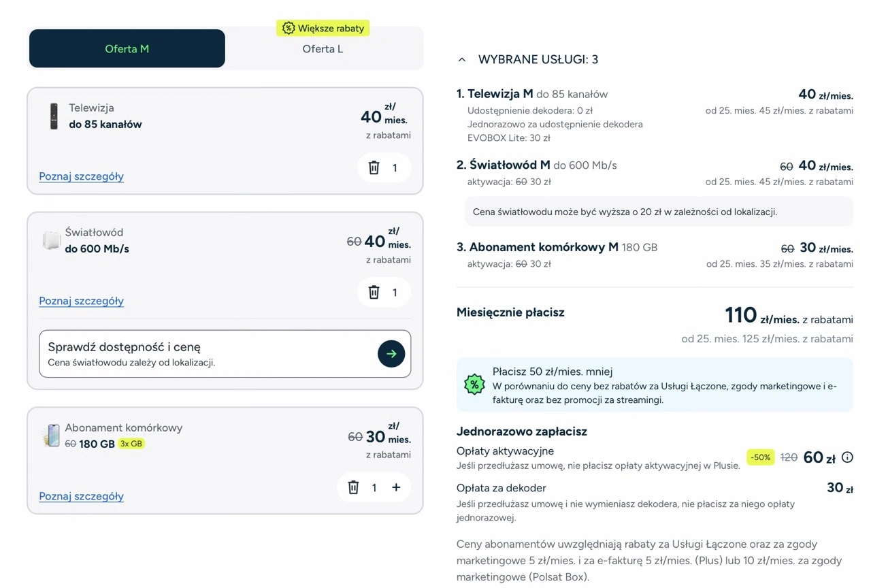Click the -50% discount tag
The width and height of the screenshot is (871, 588).
(x=761, y=457)
